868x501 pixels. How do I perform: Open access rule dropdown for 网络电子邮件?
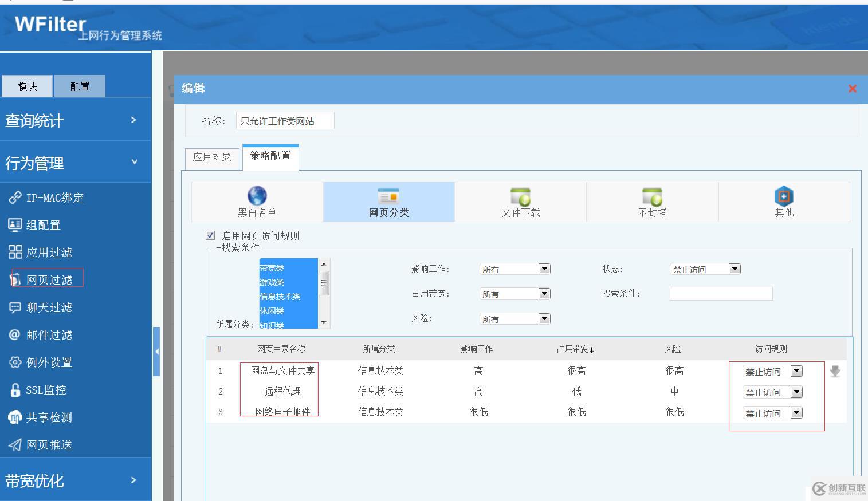pos(773,413)
